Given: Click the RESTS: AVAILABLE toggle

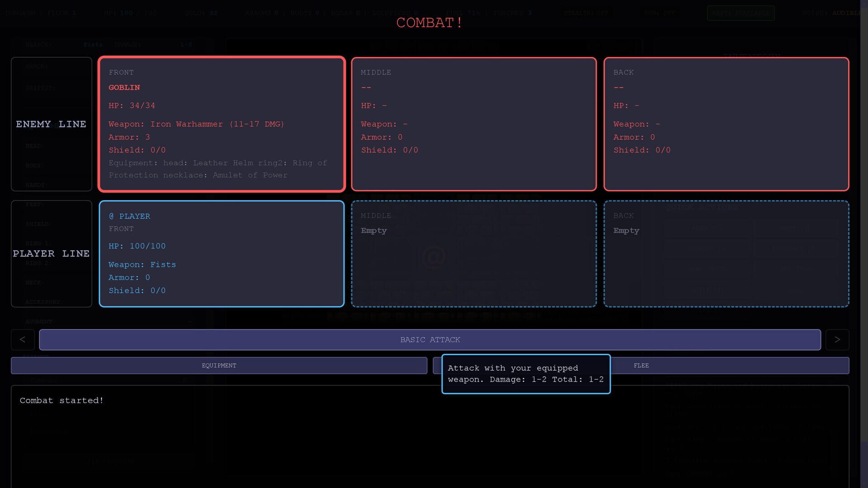Looking at the screenshot, I should coord(741,13).
